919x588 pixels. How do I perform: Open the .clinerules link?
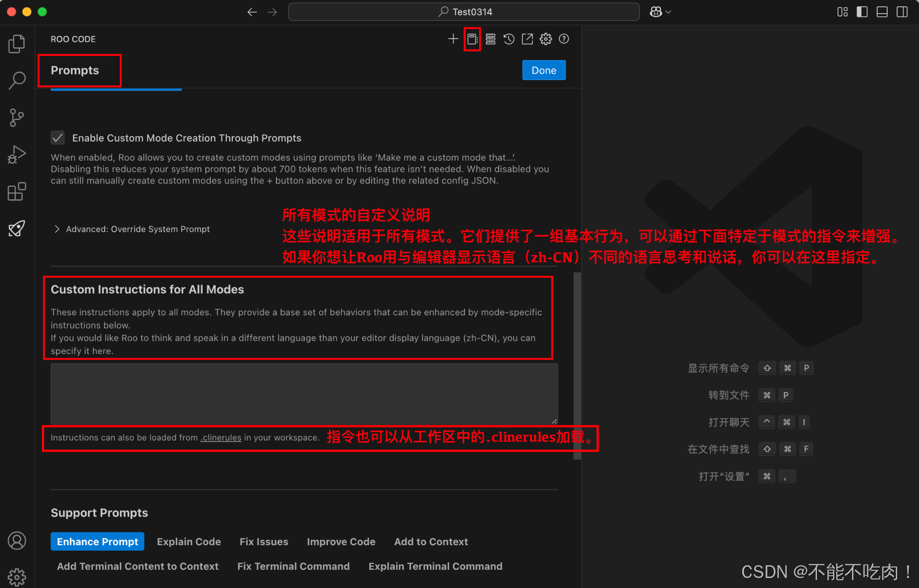pos(221,437)
